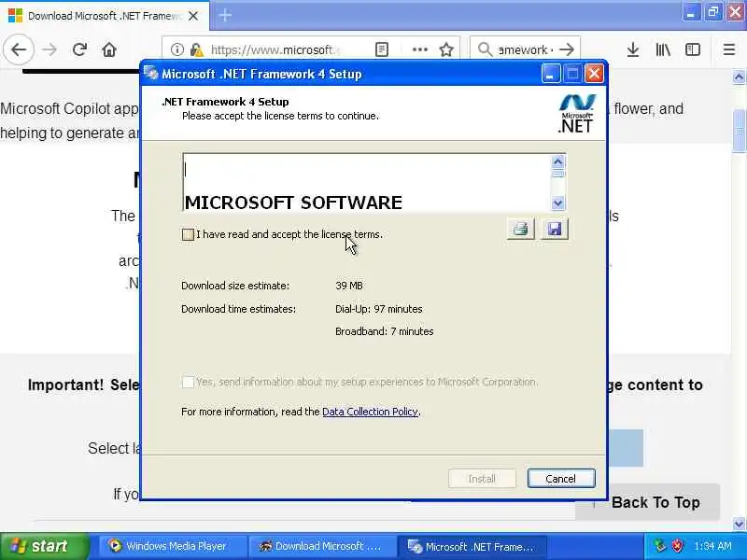
Task: Click Firefox forward arrow
Action: [x=49, y=49]
